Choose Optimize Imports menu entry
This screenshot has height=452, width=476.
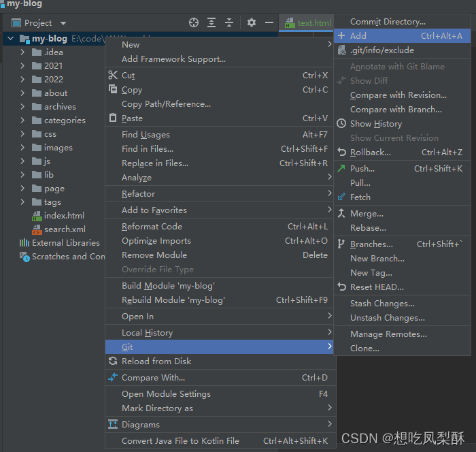(221, 241)
